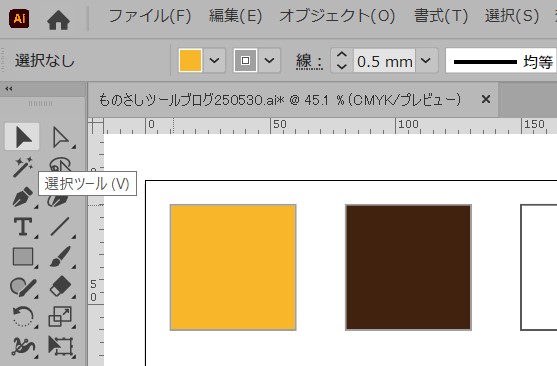
Task: Expand the stroke color dropdown arrow
Action: point(269,61)
